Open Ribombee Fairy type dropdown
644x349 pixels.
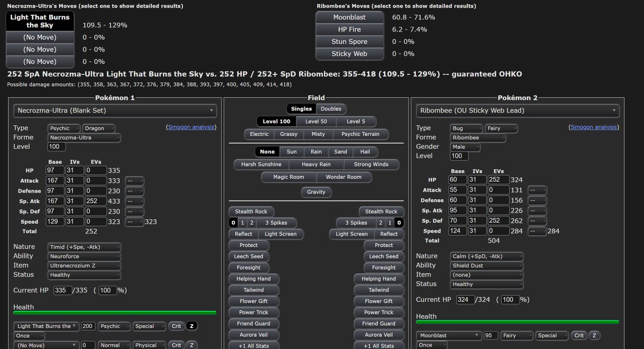pos(501,128)
